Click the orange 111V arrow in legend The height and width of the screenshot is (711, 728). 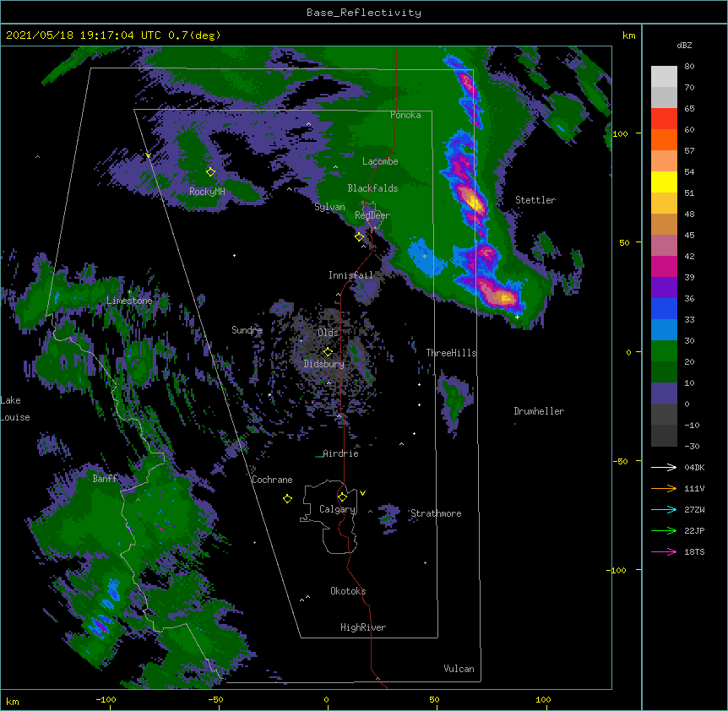(664, 488)
